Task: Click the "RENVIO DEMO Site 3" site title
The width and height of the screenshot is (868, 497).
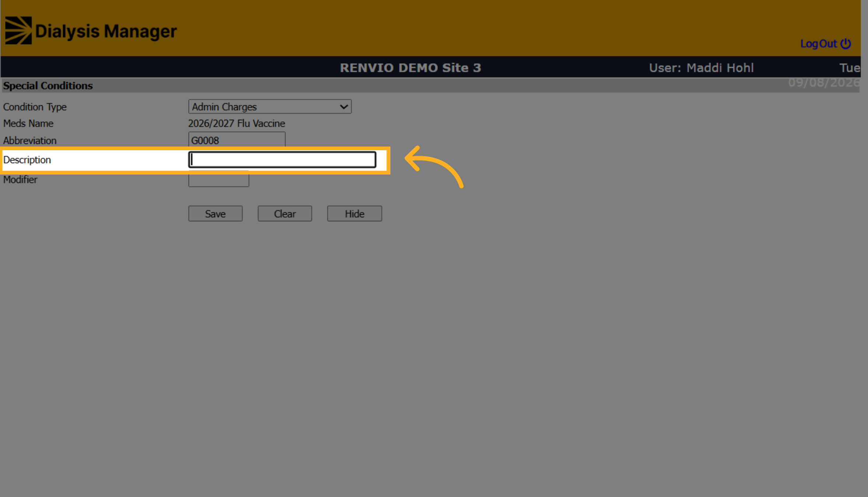Action: pyautogui.click(x=411, y=68)
